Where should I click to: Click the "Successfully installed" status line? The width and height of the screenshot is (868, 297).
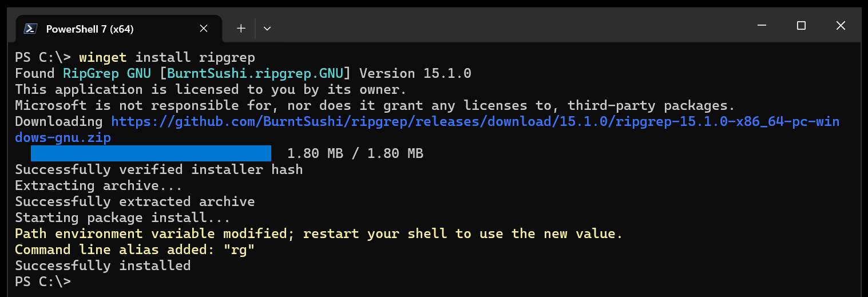point(102,266)
